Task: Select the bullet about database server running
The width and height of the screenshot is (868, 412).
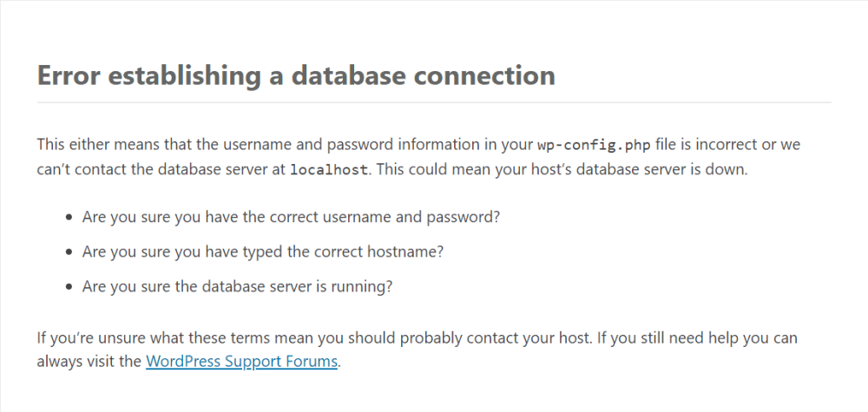Action: click(238, 286)
